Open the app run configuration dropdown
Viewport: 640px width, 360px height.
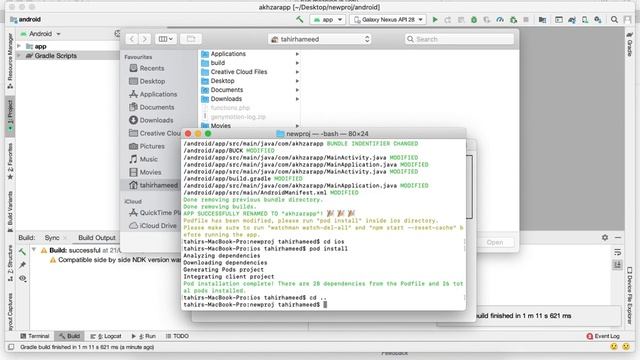328,19
